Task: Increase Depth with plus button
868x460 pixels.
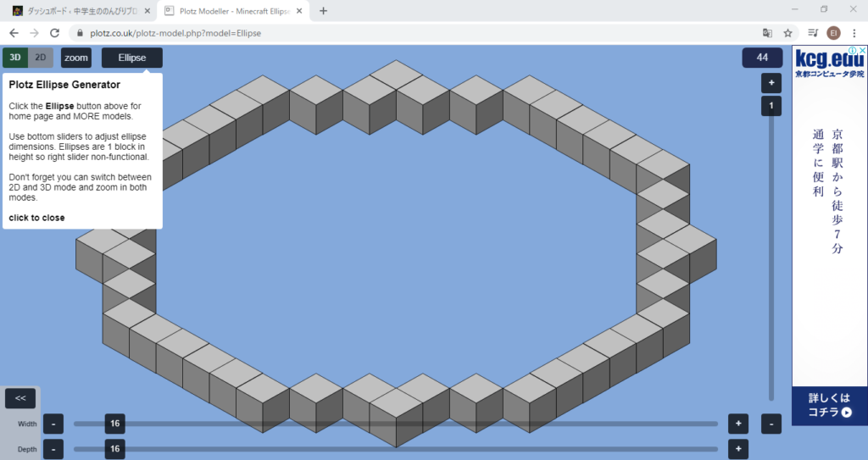Action: [x=738, y=449]
